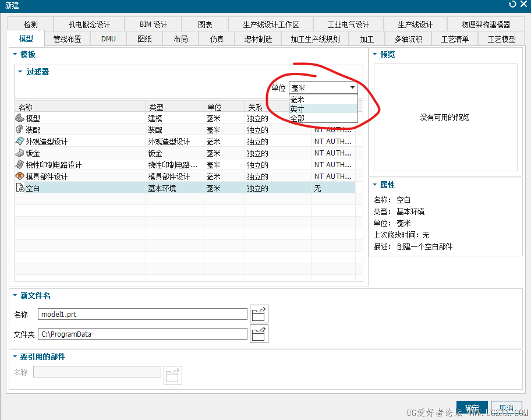Choose 英寸 in the units list
Viewport: 531px width, 420px height.
point(323,109)
